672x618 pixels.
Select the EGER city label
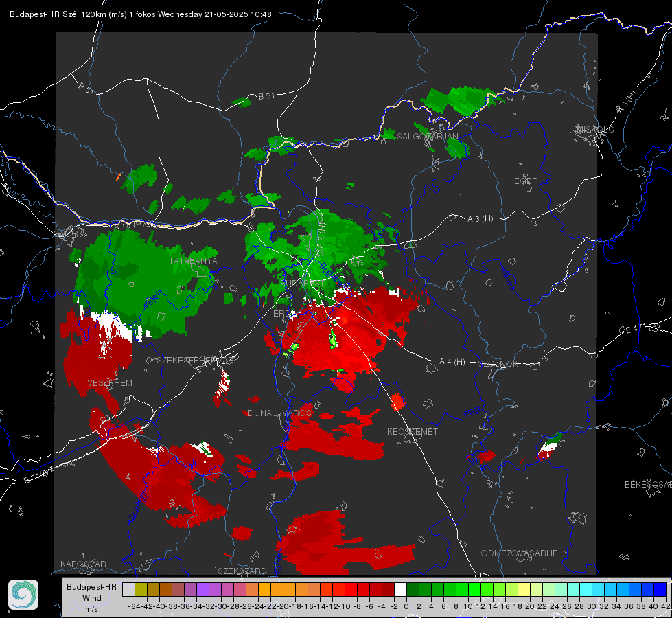pos(526,181)
